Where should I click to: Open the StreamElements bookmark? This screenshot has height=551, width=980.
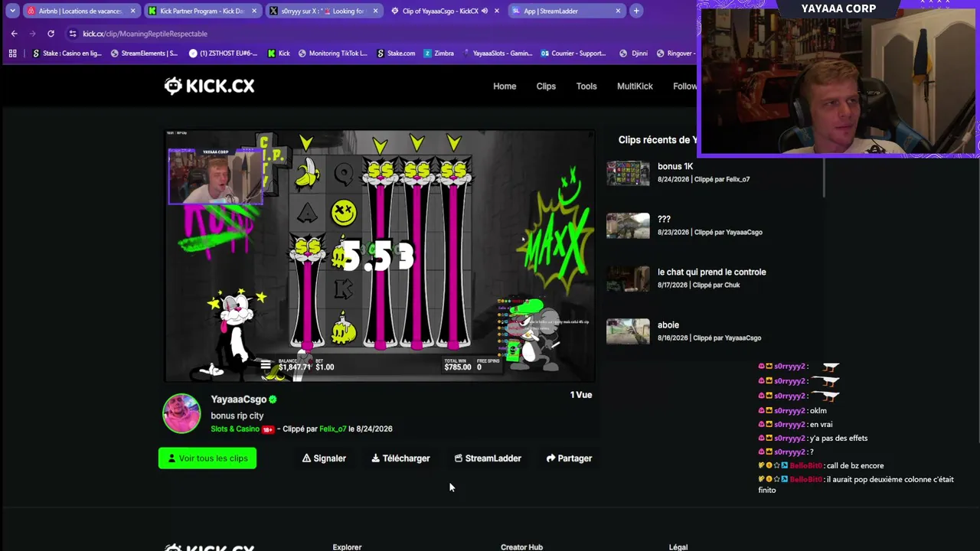click(x=144, y=54)
